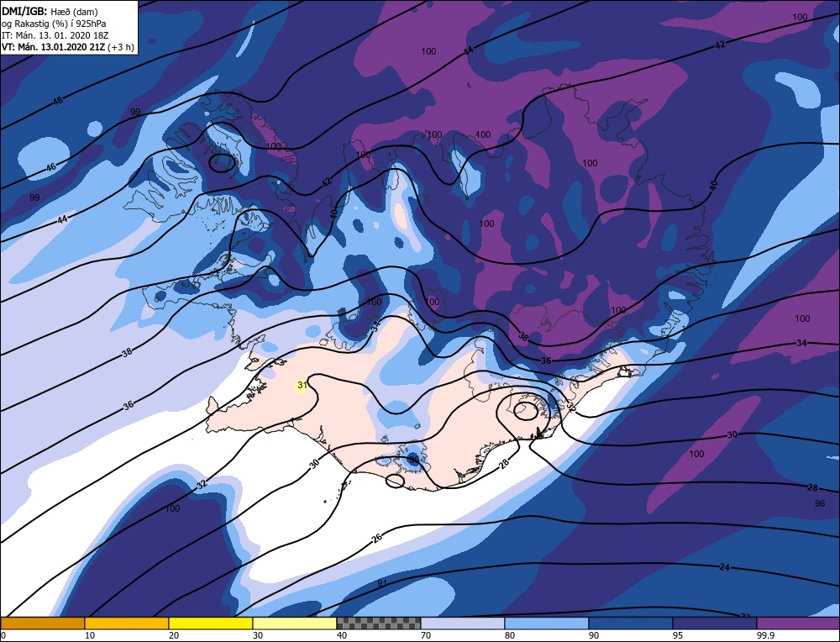Click the 46 contour label

pos(51,167)
